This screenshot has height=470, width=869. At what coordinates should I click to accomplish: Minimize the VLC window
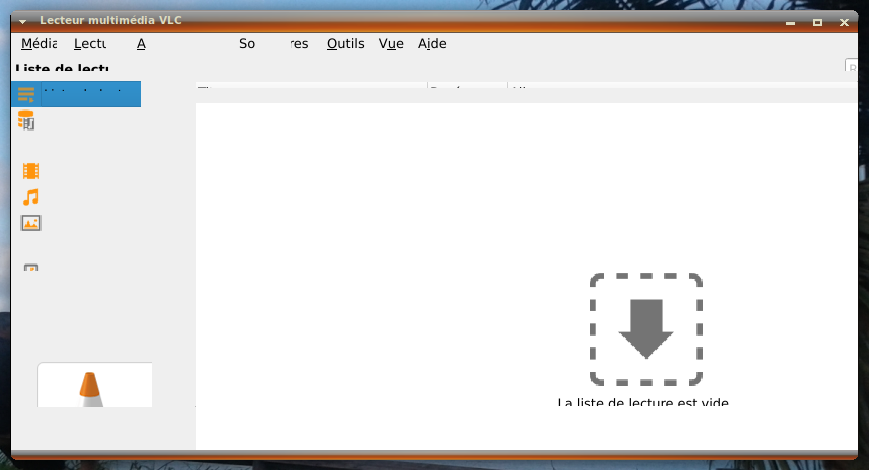tap(791, 23)
